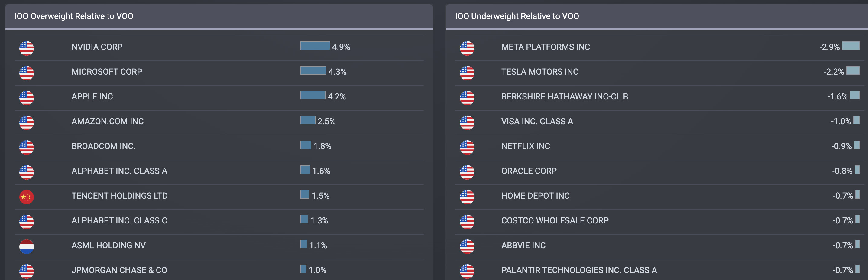Open Palantir Technologies Inc. Class A

click(x=579, y=270)
